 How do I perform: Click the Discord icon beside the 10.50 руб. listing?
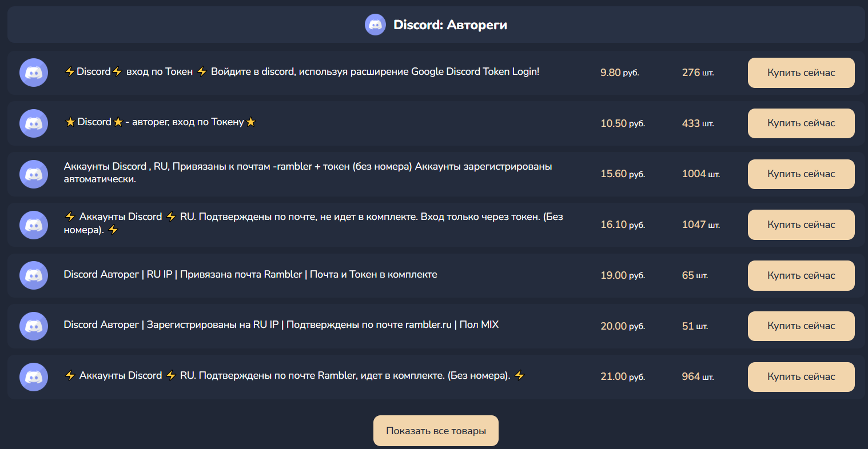pyautogui.click(x=34, y=123)
